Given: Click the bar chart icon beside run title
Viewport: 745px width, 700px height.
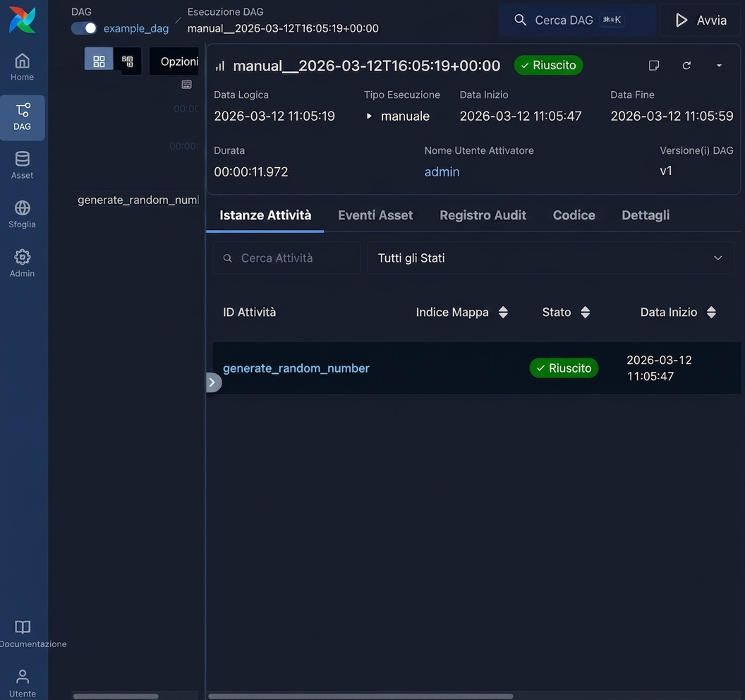Looking at the screenshot, I should tap(220, 66).
